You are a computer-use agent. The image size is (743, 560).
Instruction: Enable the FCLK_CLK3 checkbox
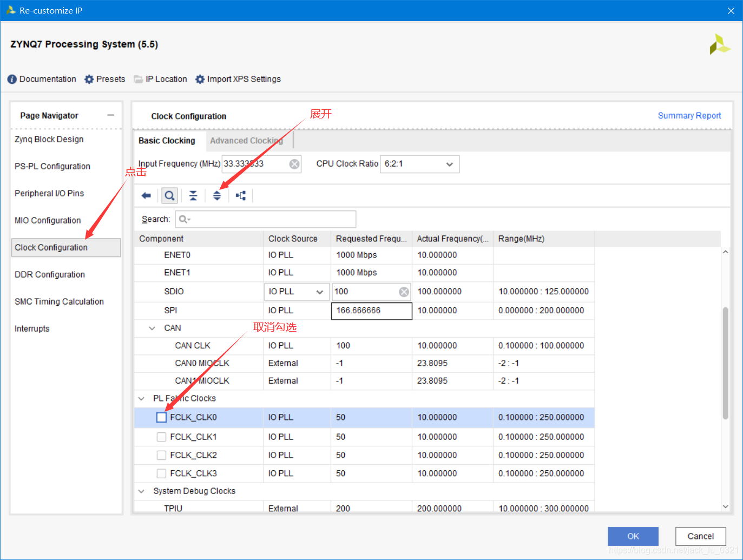coord(161,473)
